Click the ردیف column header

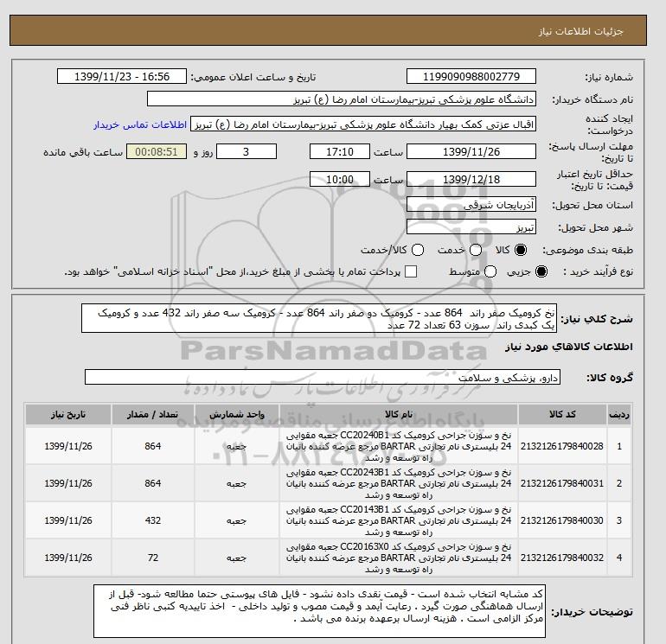(x=619, y=414)
